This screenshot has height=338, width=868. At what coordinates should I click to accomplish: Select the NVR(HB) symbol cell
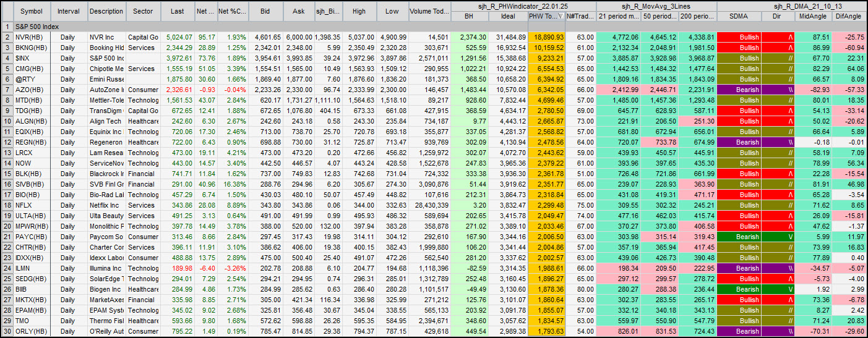[x=31, y=37]
